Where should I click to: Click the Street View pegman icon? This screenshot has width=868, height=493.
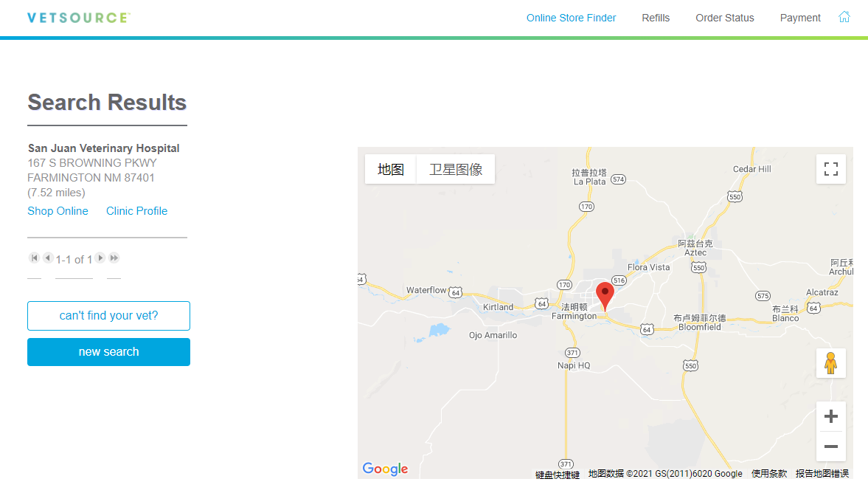tap(830, 363)
